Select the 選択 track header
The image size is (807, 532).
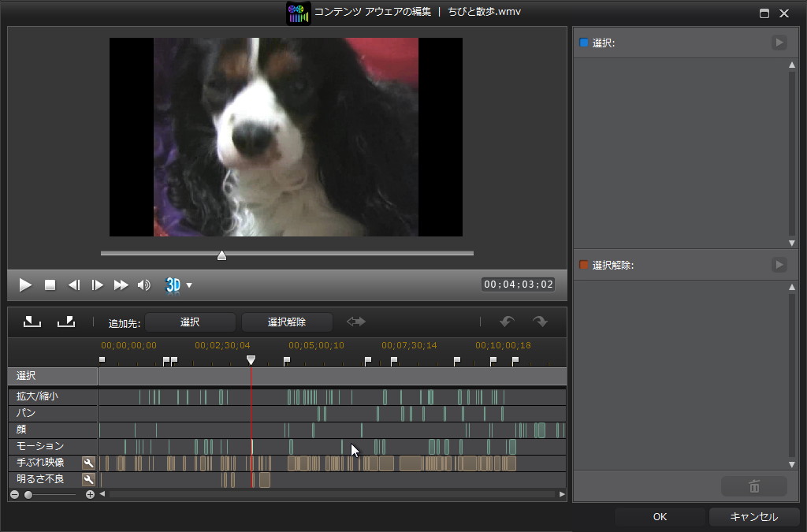point(53,376)
